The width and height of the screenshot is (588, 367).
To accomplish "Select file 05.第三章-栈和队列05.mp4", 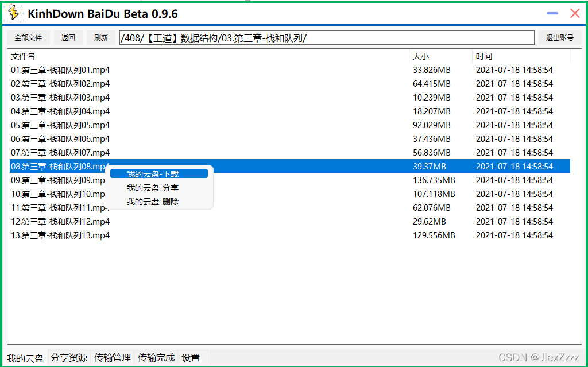I will [60, 125].
